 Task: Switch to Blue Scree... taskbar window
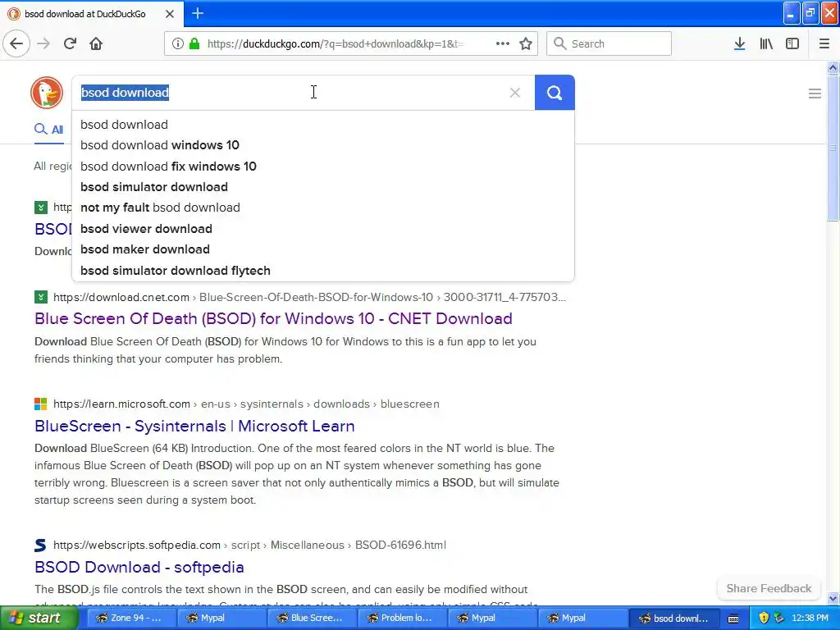point(311,619)
